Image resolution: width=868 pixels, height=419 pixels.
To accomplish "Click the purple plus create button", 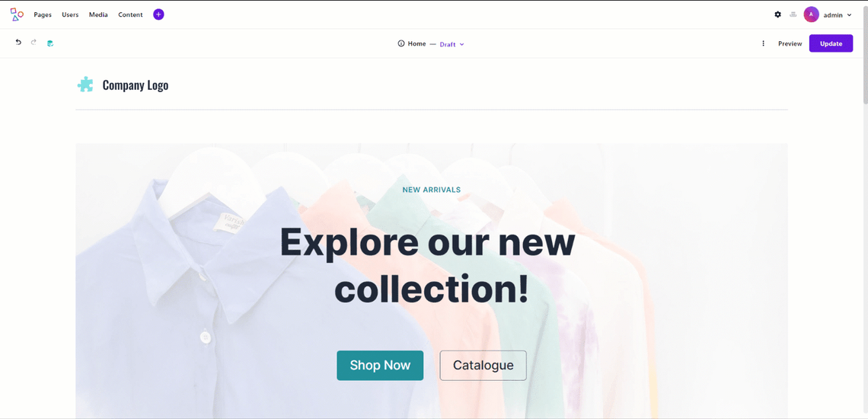I will coord(158,14).
